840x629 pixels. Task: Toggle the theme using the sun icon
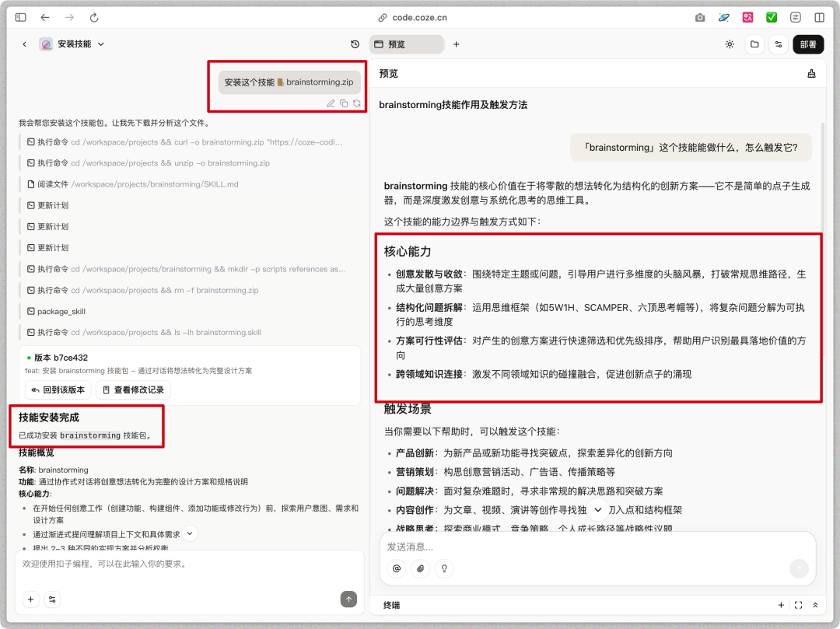(730, 44)
